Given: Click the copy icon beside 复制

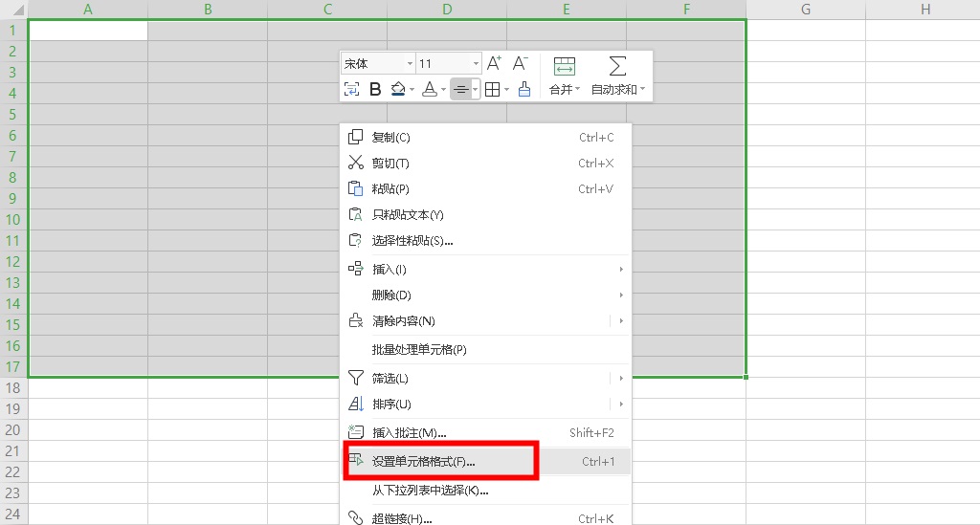Looking at the screenshot, I should (x=356, y=137).
